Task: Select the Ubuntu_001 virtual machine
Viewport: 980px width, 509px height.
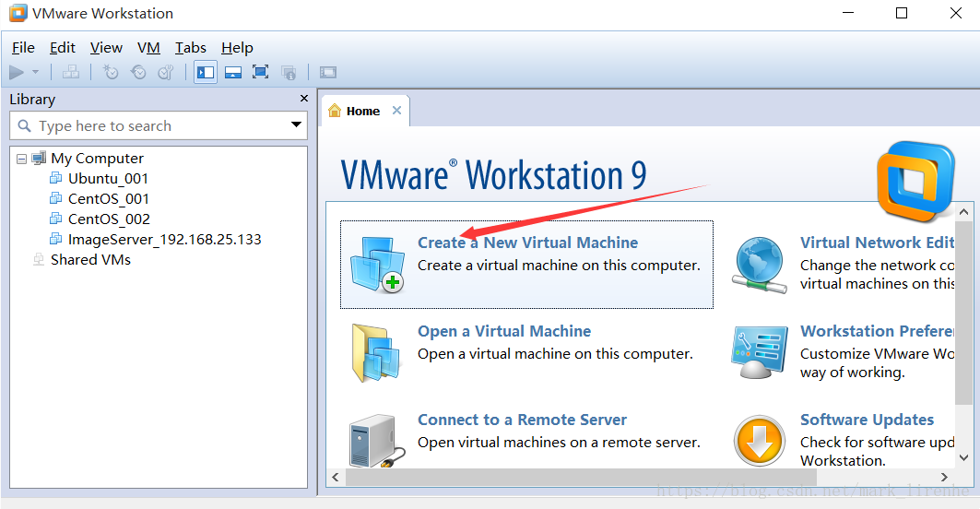Action: click(108, 178)
